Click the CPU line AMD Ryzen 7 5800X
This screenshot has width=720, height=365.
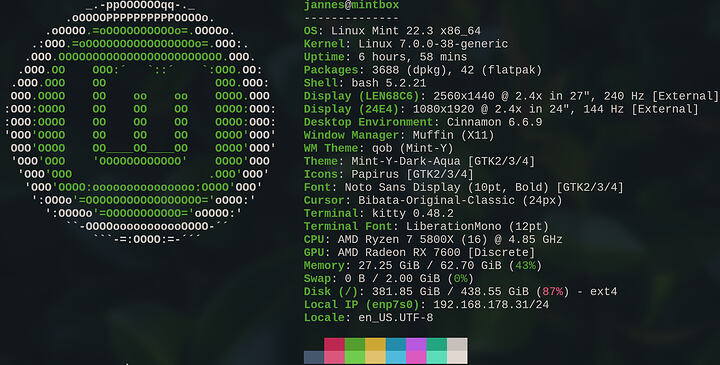click(x=433, y=240)
